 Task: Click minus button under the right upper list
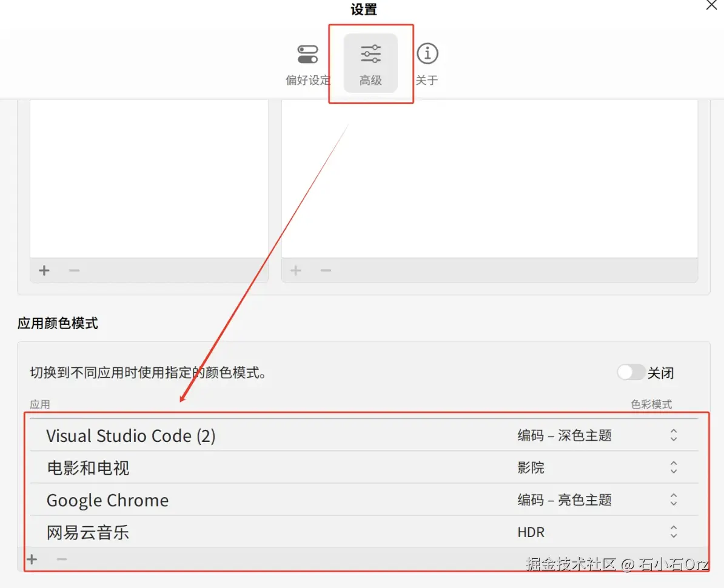tap(326, 270)
